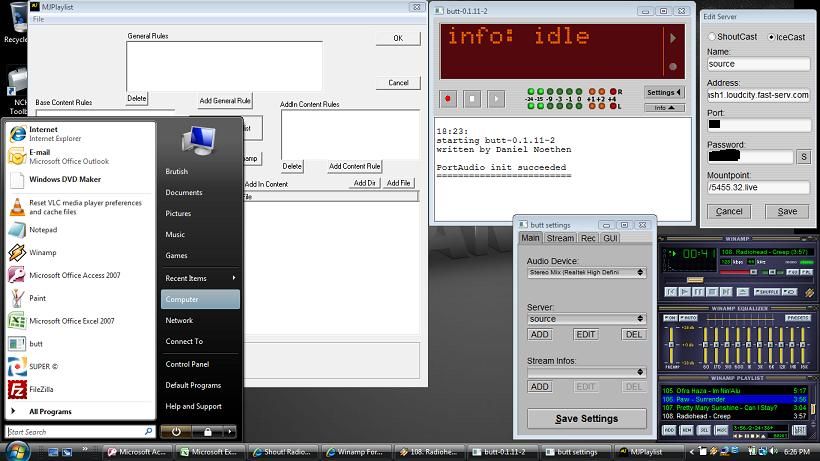Open the Server dropdown showing source
820x461 pixels.
tap(586, 319)
